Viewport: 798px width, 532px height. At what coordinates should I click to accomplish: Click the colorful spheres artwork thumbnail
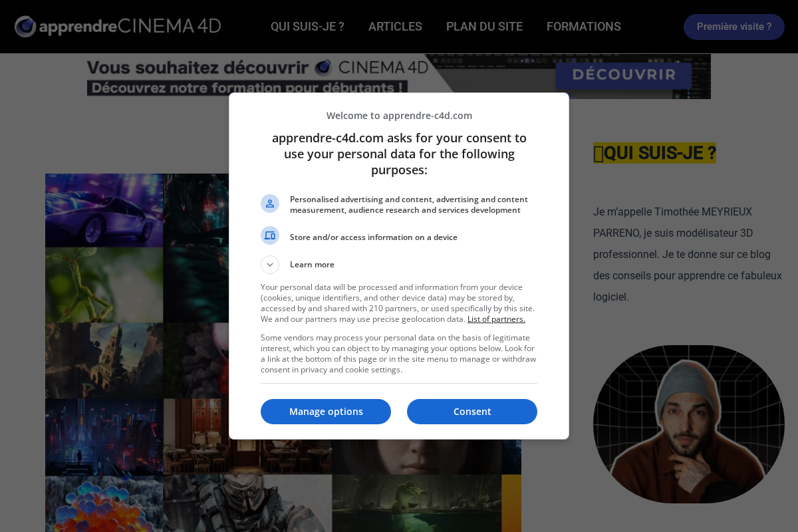tap(104, 503)
